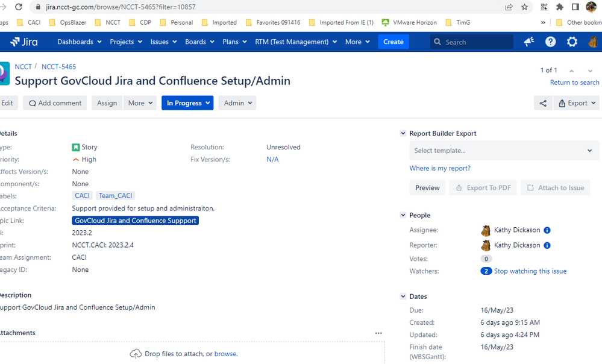The height and width of the screenshot is (364, 602).
Task: Click Return to search link
Action: (x=574, y=83)
